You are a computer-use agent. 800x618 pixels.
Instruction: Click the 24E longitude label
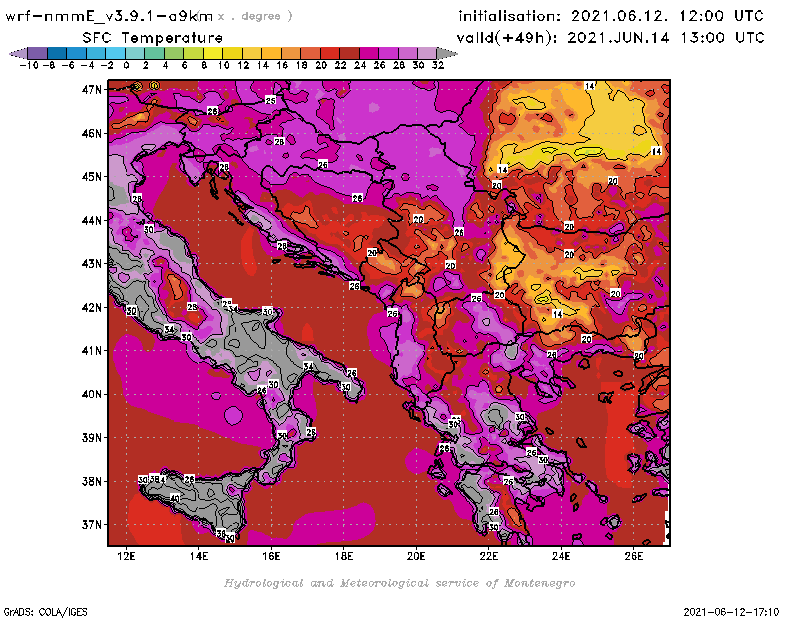561,556
